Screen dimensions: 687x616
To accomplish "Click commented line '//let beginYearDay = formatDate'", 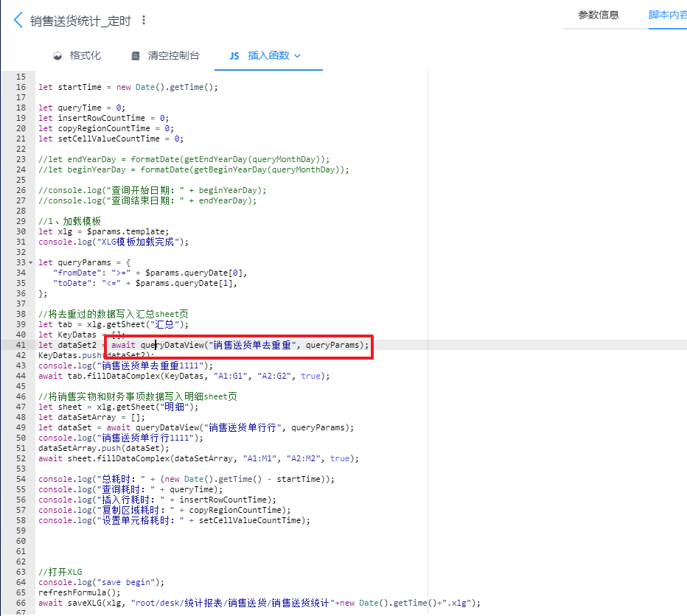I will tap(194, 169).
